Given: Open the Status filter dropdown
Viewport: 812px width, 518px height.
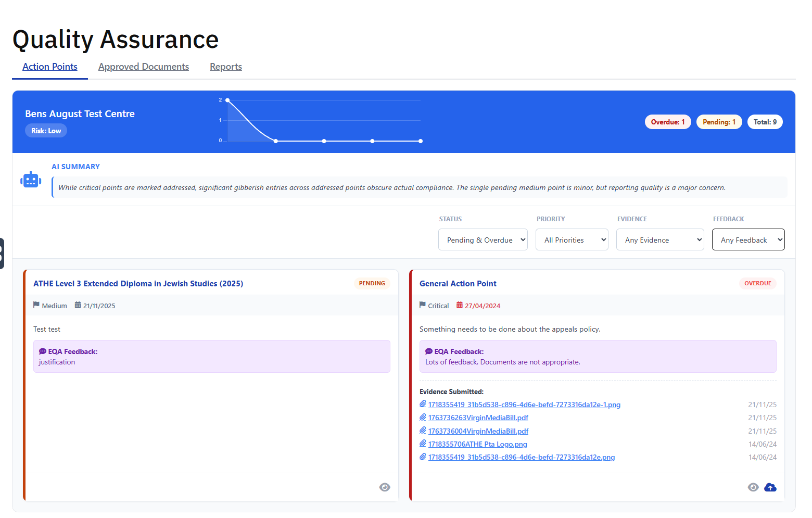Looking at the screenshot, I should click(x=483, y=239).
